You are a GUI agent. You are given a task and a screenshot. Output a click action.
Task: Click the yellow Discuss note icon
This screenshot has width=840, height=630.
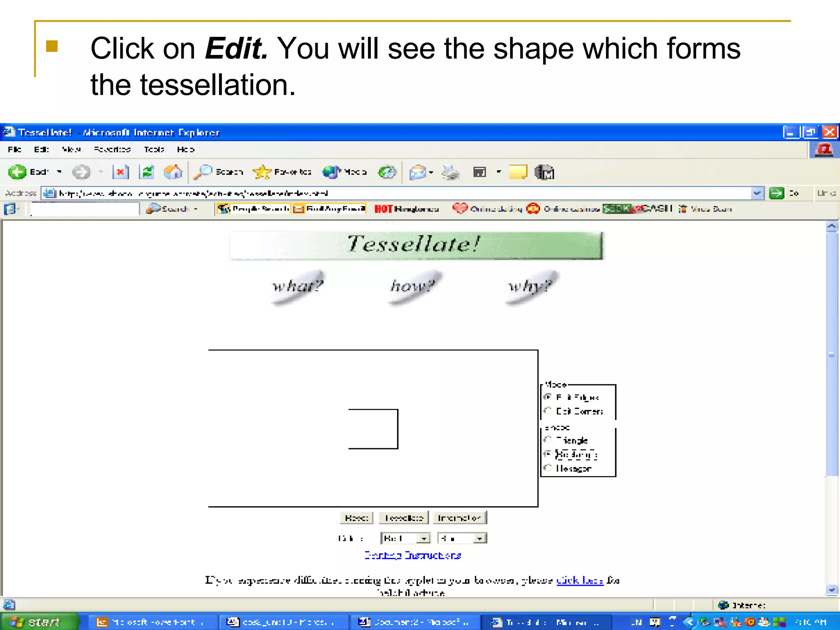(x=518, y=172)
